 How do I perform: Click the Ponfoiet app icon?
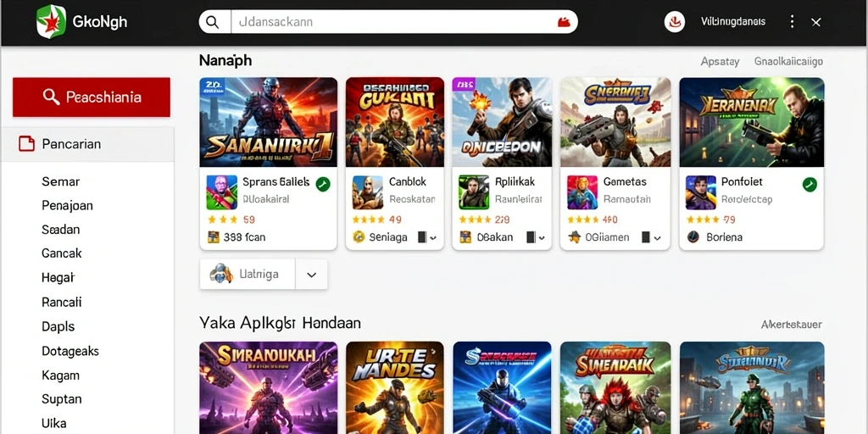point(701,192)
